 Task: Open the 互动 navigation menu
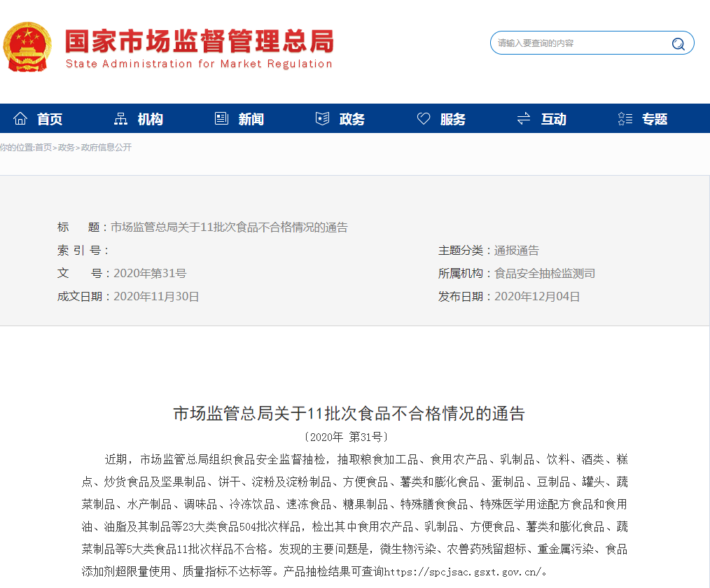click(x=554, y=119)
